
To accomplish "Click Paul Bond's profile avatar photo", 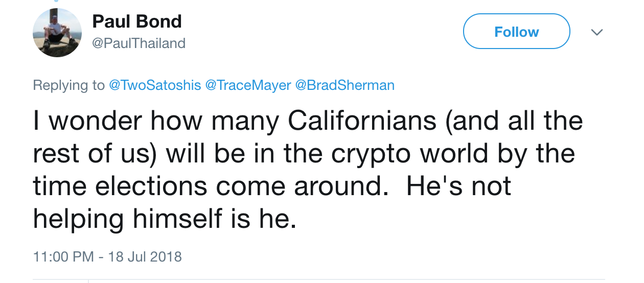I will tap(57, 33).
